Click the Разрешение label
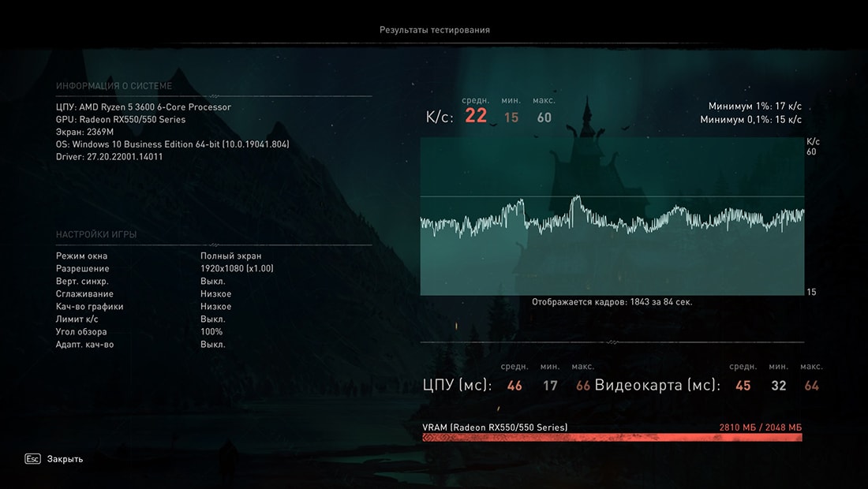This screenshot has width=868, height=489. pyautogui.click(x=83, y=268)
